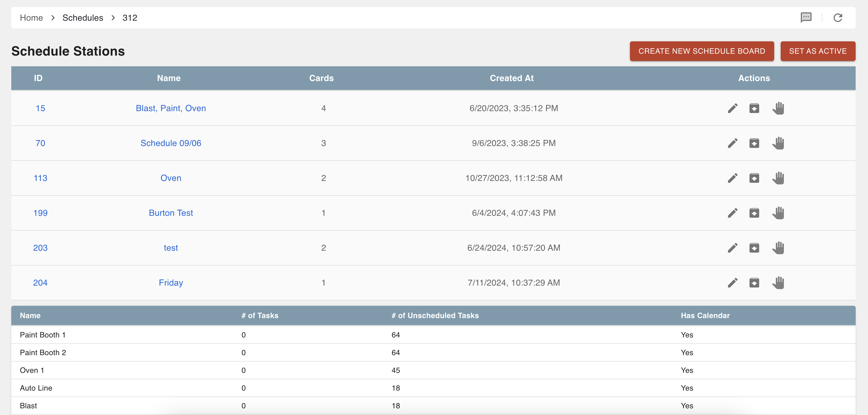The width and height of the screenshot is (868, 415).
Task: Open the Burton Test link
Action: pos(171,213)
